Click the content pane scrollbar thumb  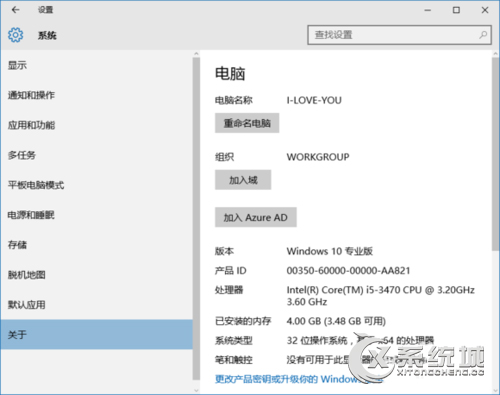pyautogui.click(x=496, y=153)
